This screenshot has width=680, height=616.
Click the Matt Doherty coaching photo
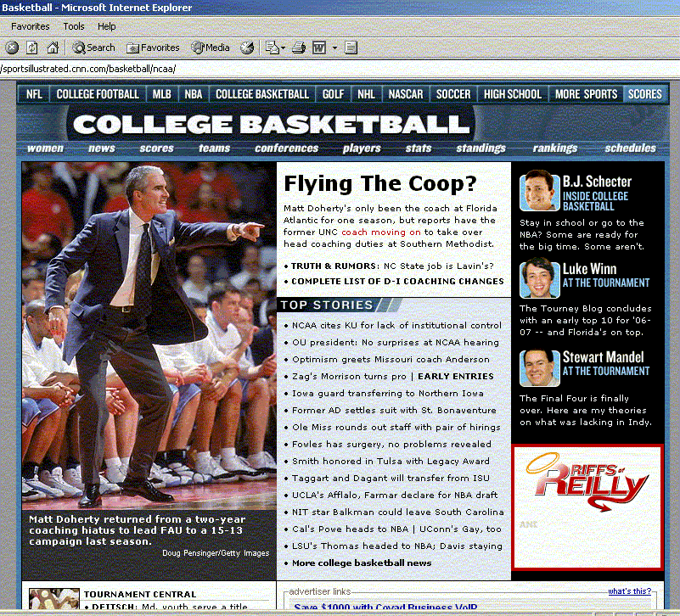(x=149, y=336)
